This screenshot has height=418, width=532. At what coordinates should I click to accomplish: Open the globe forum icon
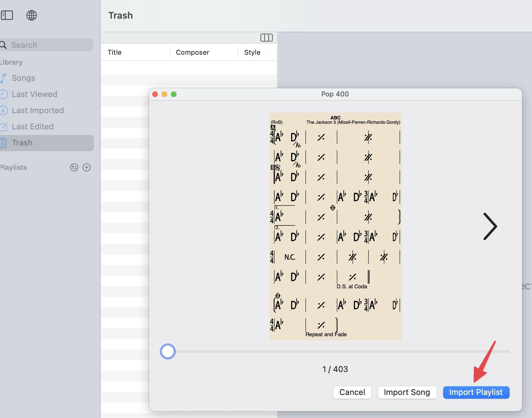pyautogui.click(x=31, y=15)
